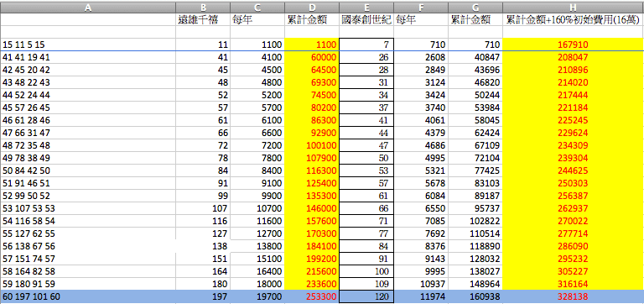Screen dimensions: 644x304
Task: Click the 累計金額 cell in column G
Action: point(475,20)
